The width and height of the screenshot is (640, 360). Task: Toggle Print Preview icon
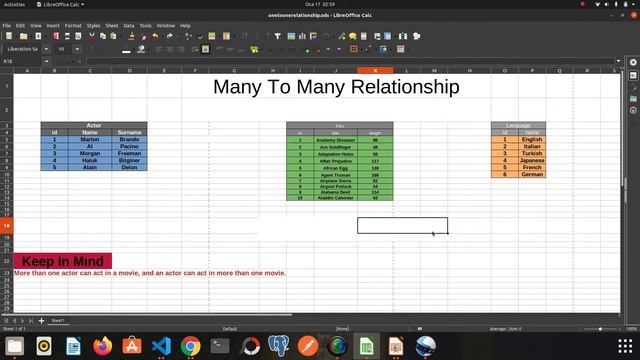tap(78, 36)
